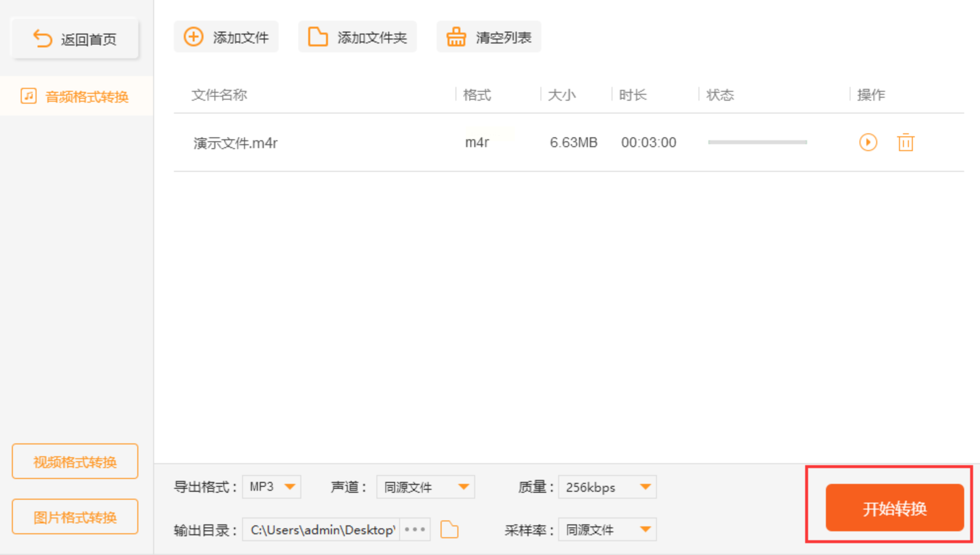Switch to 图片格式转换 mode
The height and width of the screenshot is (555, 980).
click(75, 517)
